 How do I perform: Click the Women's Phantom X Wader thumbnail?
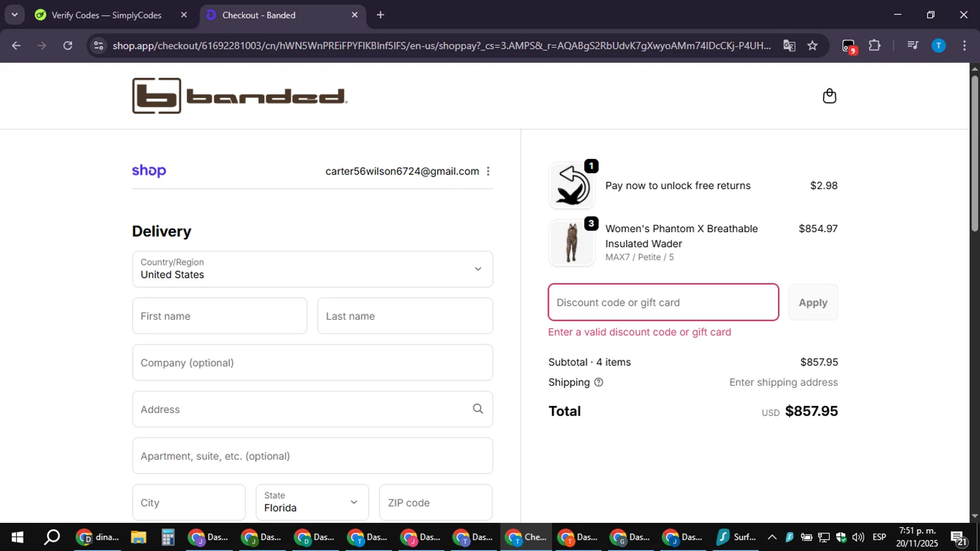572,242
